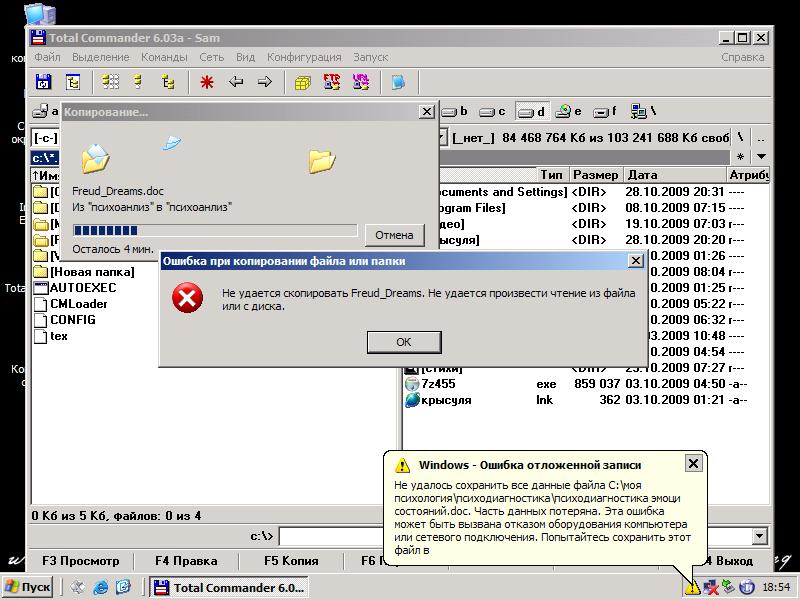Go to root with right panel backslash button

[x=740, y=138]
